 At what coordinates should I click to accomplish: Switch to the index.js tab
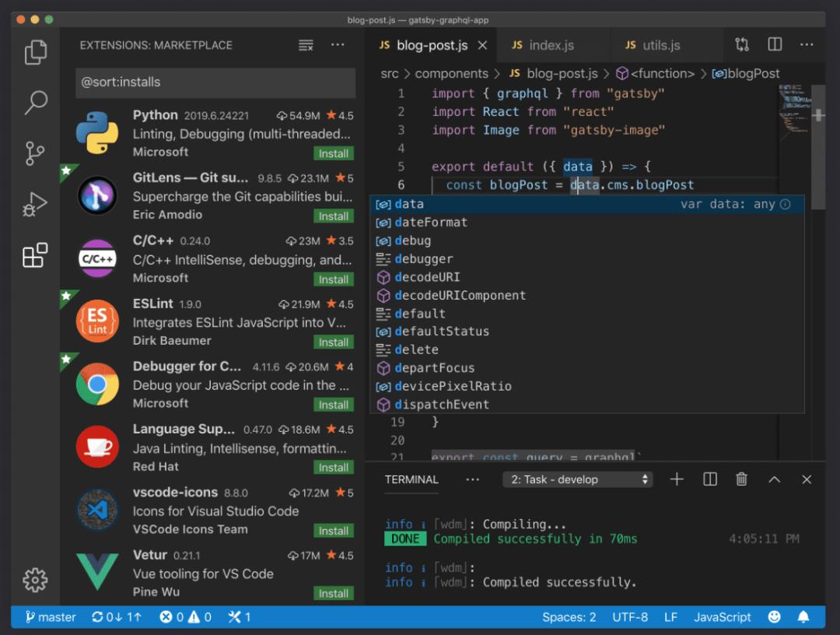click(x=543, y=45)
